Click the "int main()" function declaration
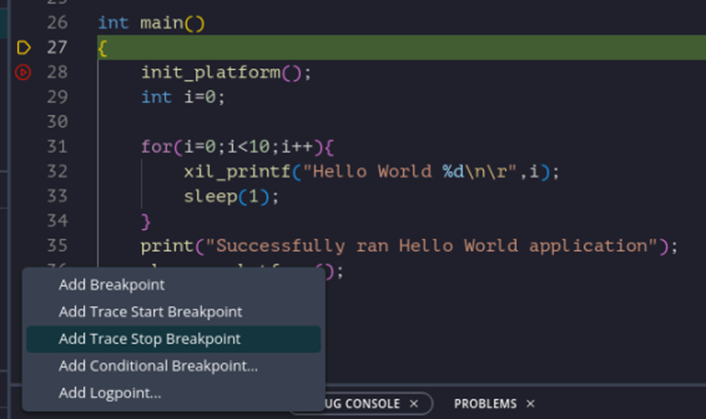Screen dimensions: 706x419 pyautogui.click(x=150, y=22)
